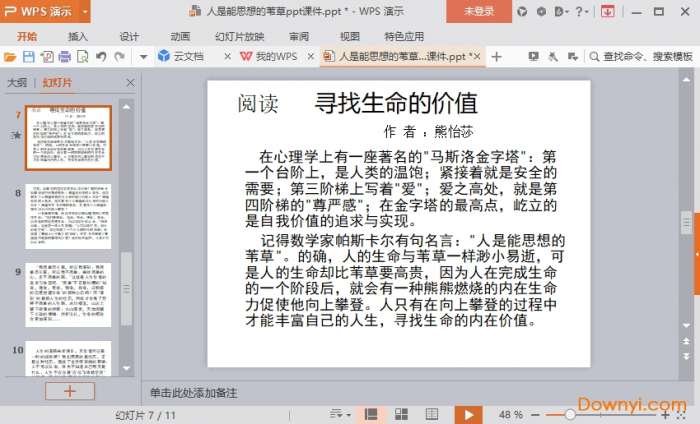The image size is (700, 424).
Task: Go to previous slide double arrow
Action: (x=686, y=341)
